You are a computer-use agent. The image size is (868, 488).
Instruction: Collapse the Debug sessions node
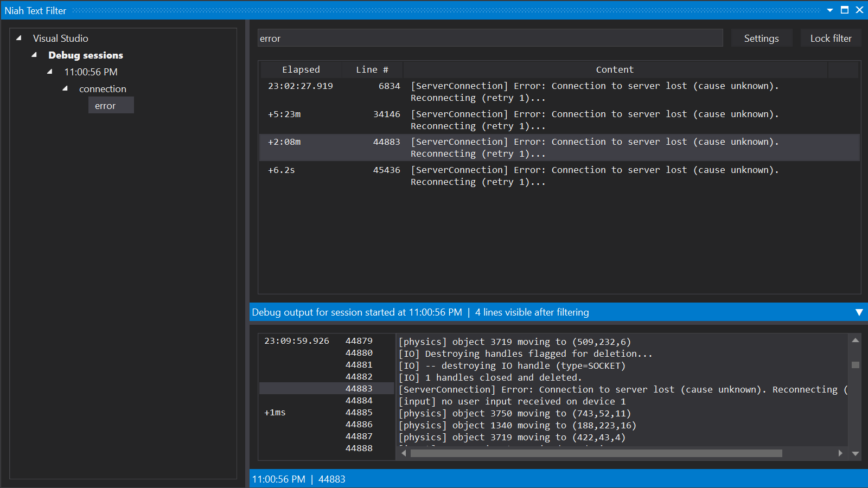tap(34, 55)
